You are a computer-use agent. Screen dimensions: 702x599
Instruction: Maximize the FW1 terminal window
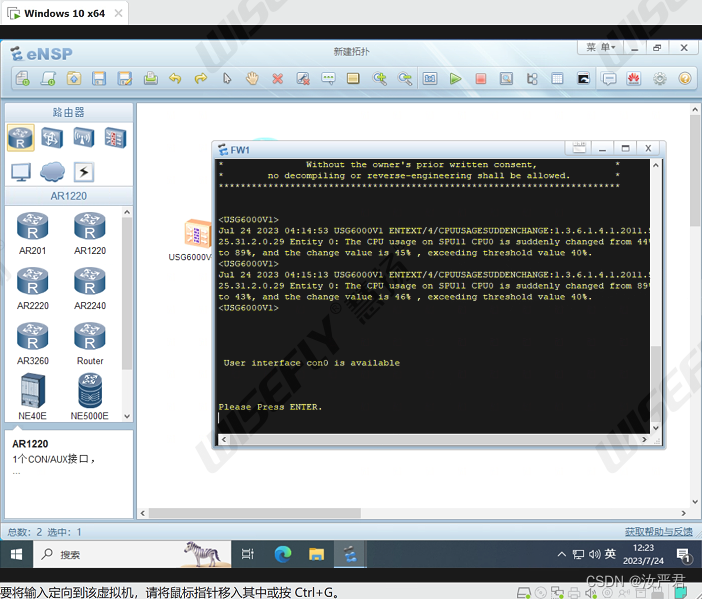[625, 148]
